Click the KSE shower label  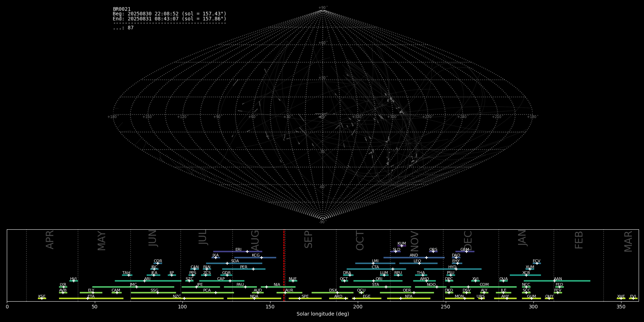(42, 297)
